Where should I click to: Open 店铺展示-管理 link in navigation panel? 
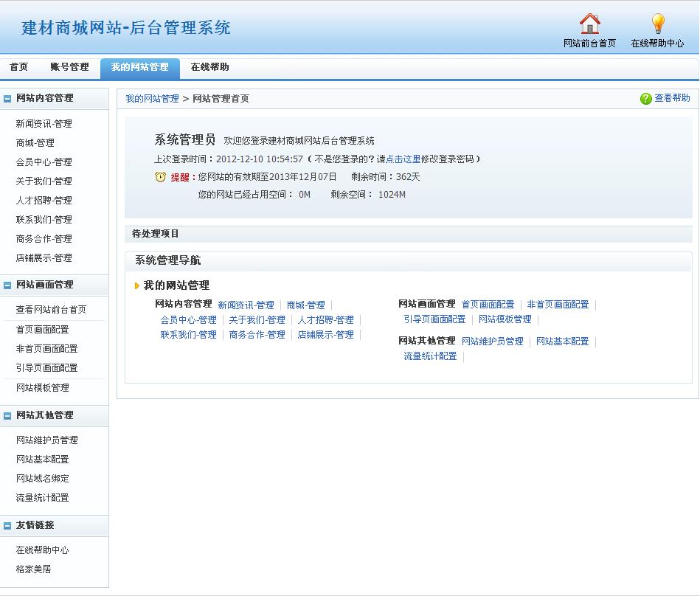point(326,335)
